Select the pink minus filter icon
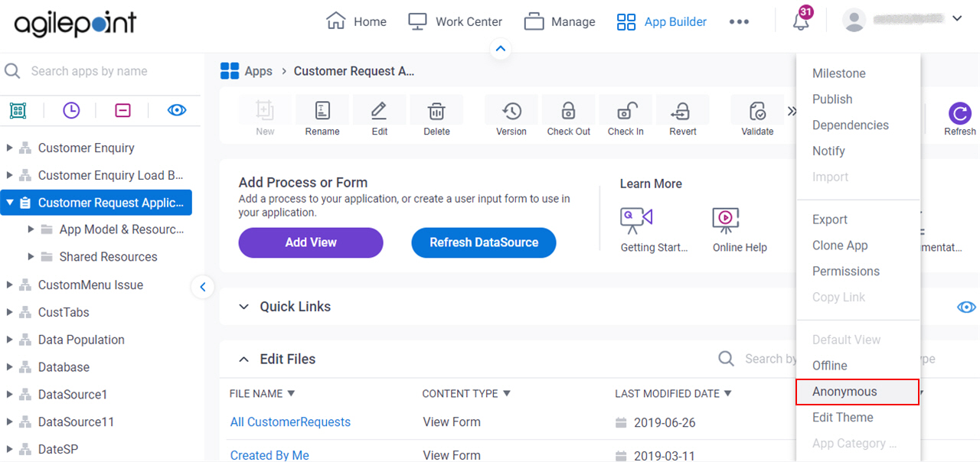The width and height of the screenshot is (980, 462). 123,110
